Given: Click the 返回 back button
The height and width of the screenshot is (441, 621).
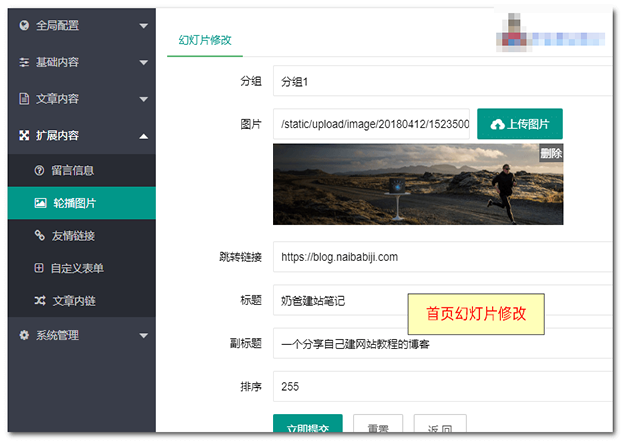Looking at the screenshot, I should (x=440, y=423).
